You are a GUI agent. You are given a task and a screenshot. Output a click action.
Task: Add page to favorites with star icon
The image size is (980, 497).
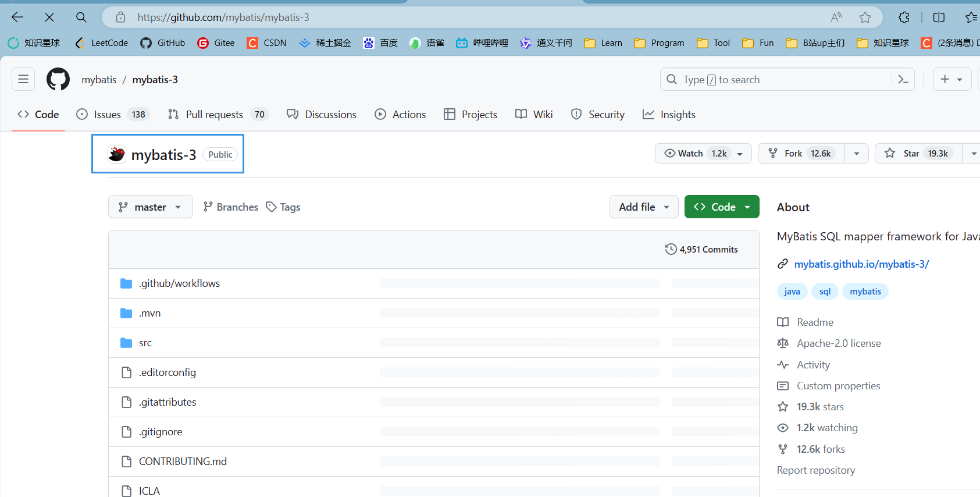[x=865, y=17]
